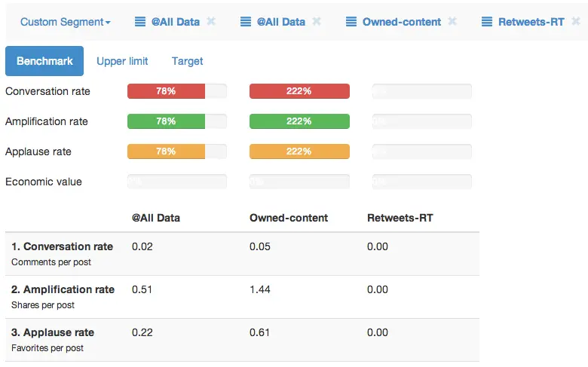Switch to the Target tab

point(187,61)
